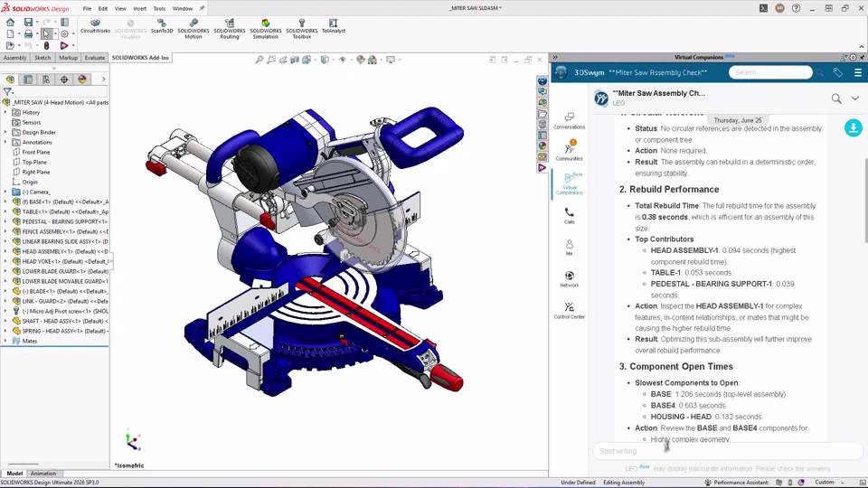Open the File menu
The width and height of the screenshot is (868, 488).
tap(87, 8)
